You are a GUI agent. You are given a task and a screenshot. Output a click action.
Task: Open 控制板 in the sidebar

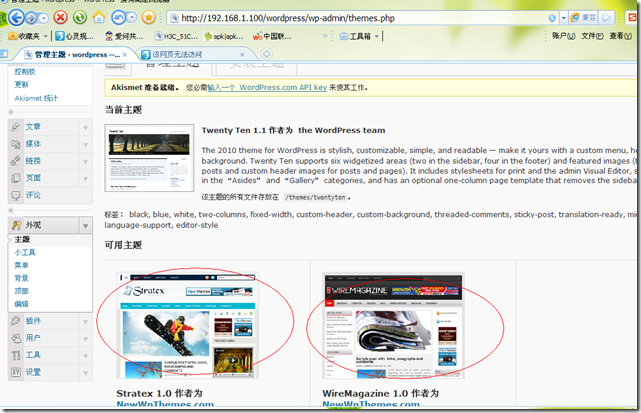(25, 72)
